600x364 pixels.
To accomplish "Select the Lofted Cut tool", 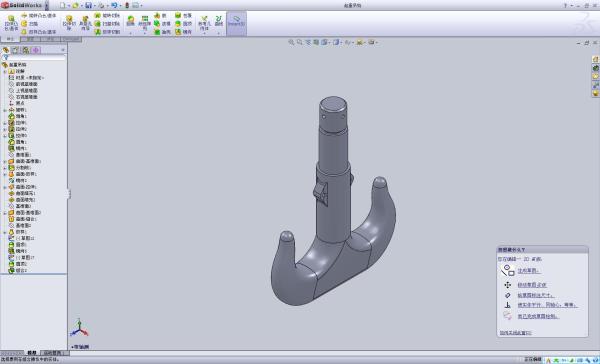I will tap(107, 32).
